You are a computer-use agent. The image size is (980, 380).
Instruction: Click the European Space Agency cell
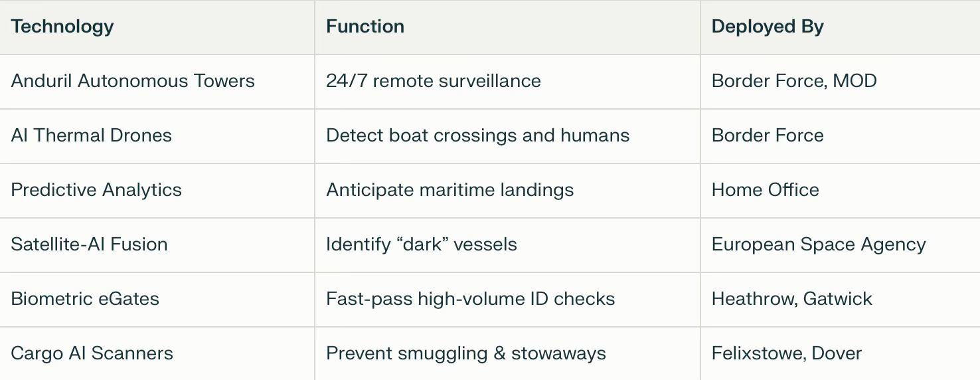click(840, 245)
